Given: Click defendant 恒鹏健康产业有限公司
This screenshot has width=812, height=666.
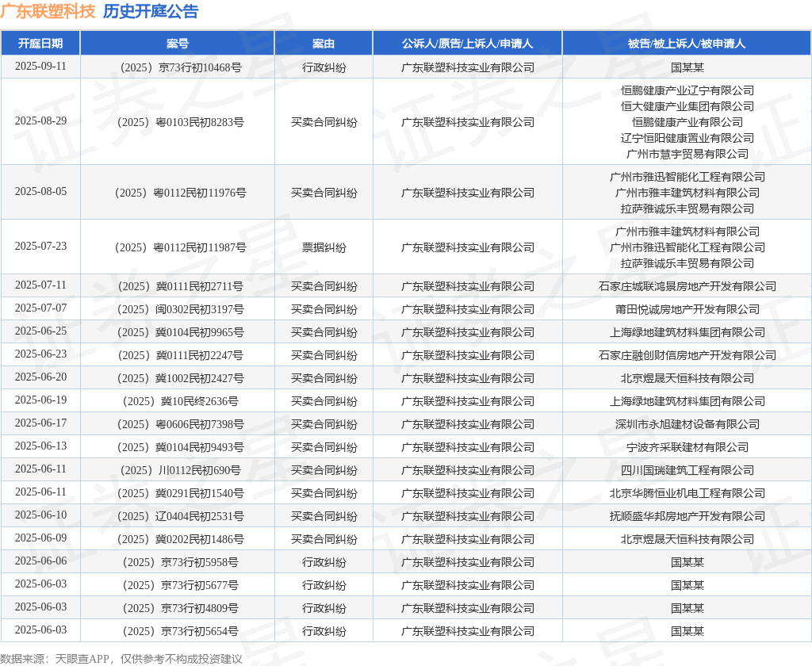Looking at the screenshot, I should 688,123.
